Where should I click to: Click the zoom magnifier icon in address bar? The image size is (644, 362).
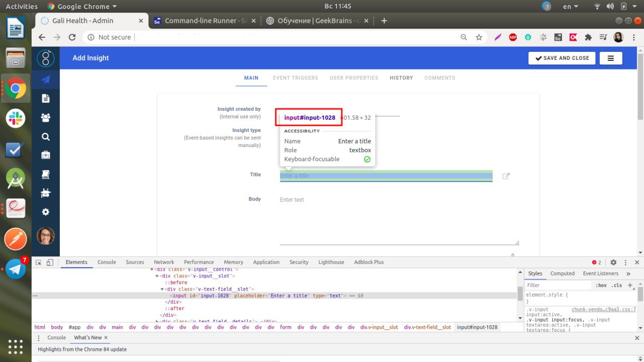tap(464, 37)
